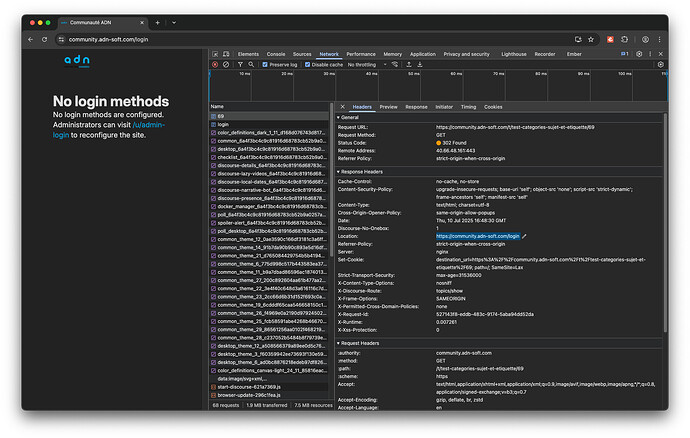
Task: Select the browser-update-296c1fea.js request
Action: point(269,395)
